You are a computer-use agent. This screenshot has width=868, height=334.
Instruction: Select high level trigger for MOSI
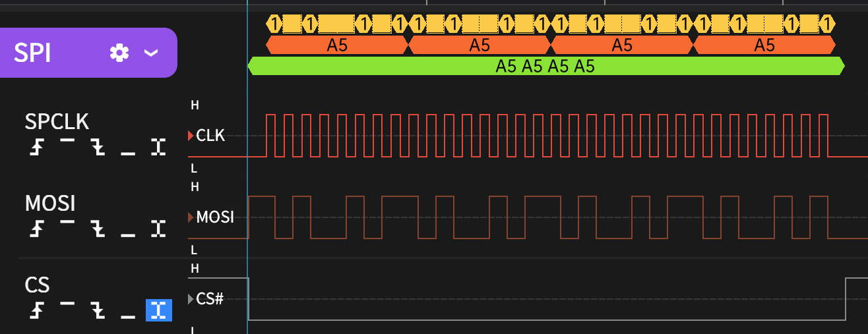click(67, 223)
